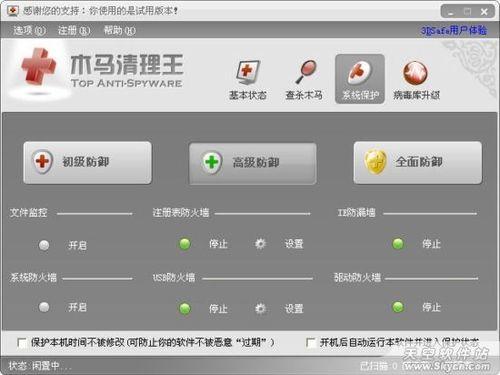Image resolution: width=500 pixels, height=375 pixels.
Task: Toggle green indicator for USB防火墙
Action: click(185, 308)
